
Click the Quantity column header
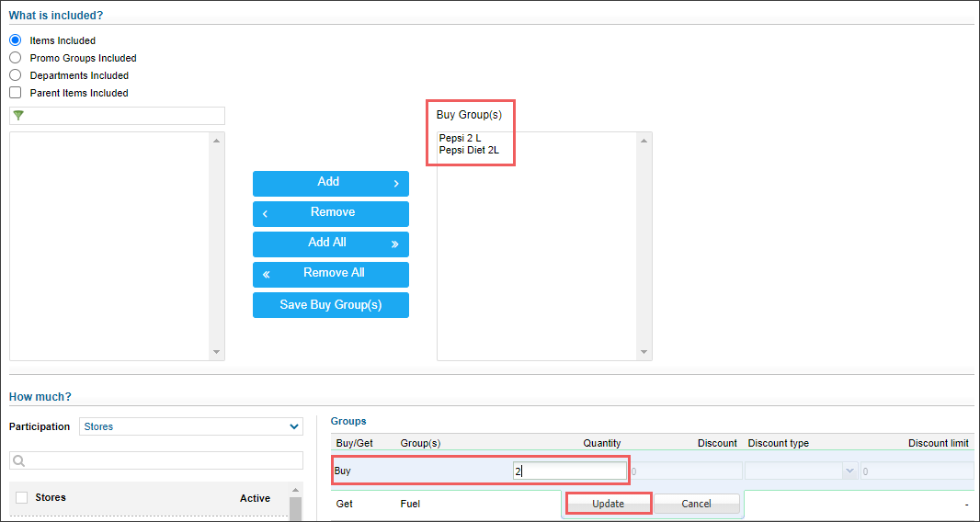602,443
